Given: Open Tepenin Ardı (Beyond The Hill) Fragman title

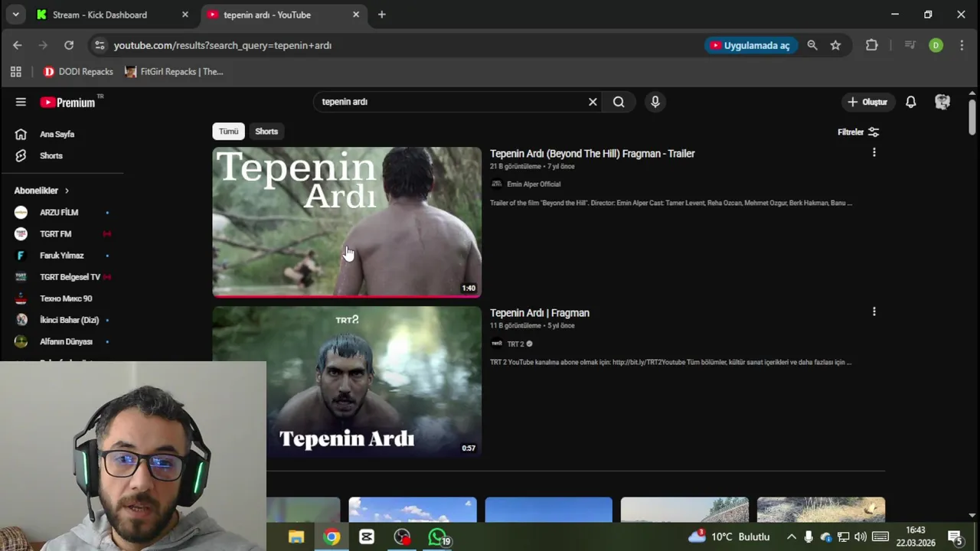Looking at the screenshot, I should pyautogui.click(x=592, y=153).
